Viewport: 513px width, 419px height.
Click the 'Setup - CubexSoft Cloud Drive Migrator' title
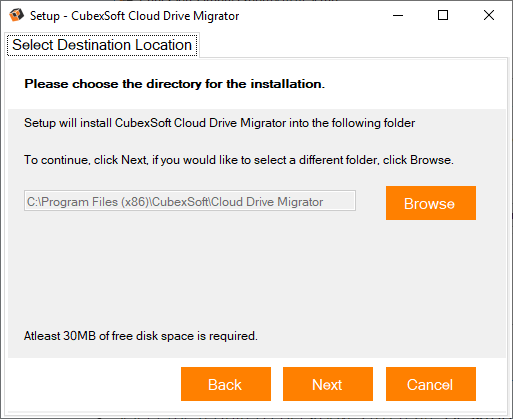pyautogui.click(x=134, y=16)
